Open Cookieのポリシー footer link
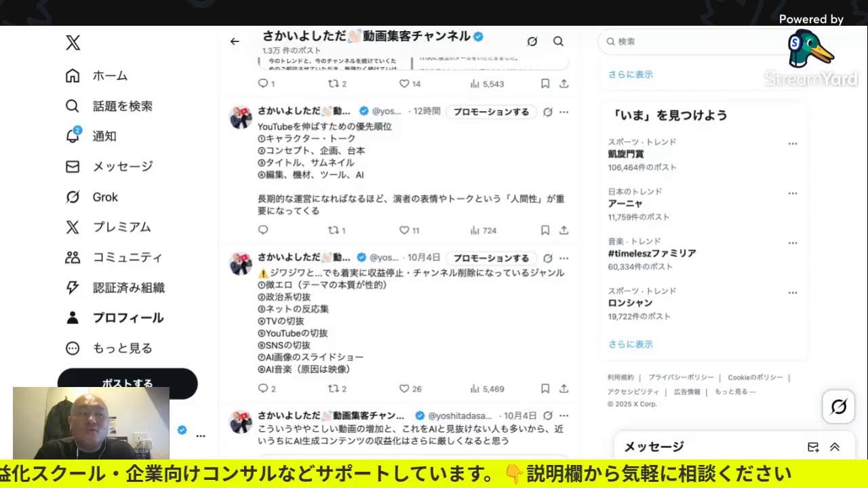The width and height of the screenshot is (868, 488). click(755, 378)
